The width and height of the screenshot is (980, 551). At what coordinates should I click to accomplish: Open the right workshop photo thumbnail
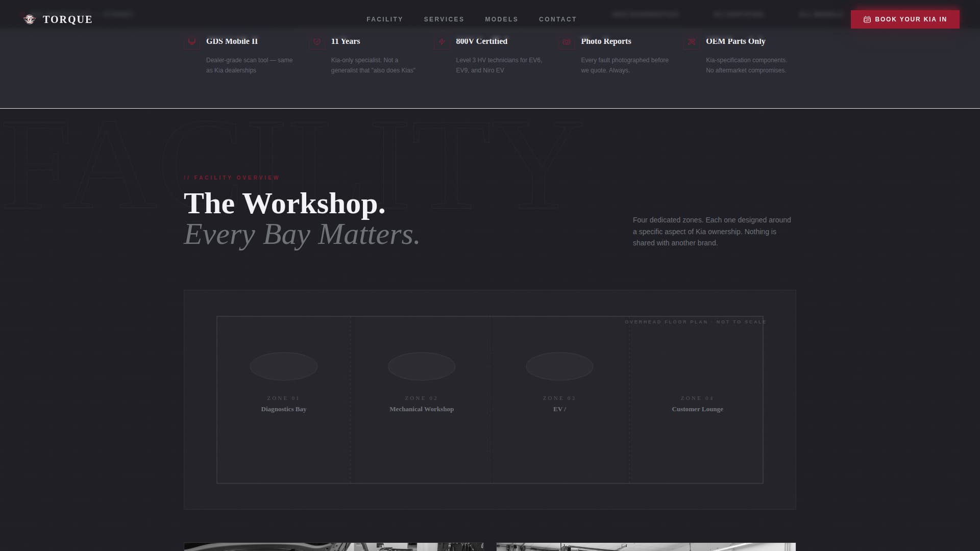tap(646, 546)
